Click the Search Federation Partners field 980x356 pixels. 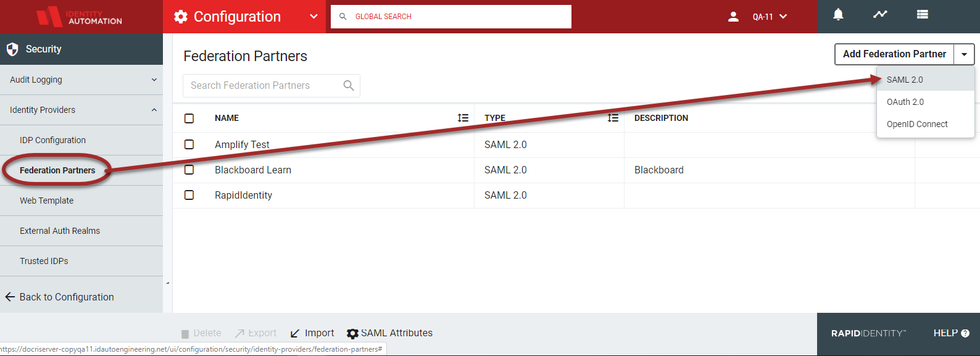[272, 86]
